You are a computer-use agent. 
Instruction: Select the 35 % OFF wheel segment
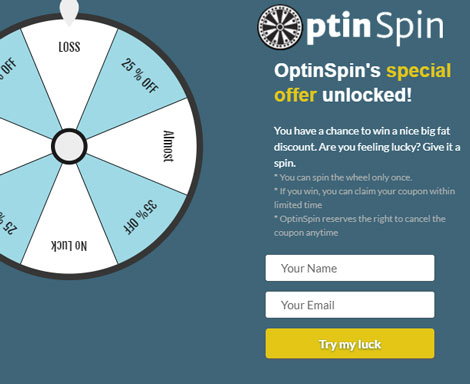coord(133,207)
